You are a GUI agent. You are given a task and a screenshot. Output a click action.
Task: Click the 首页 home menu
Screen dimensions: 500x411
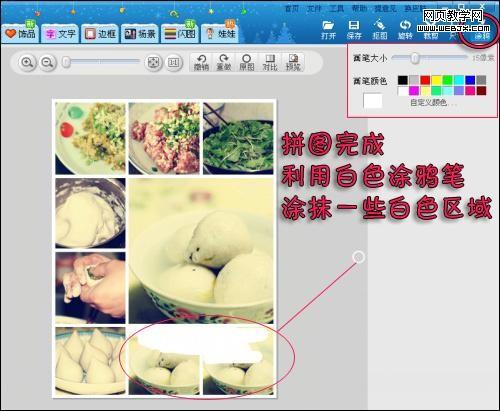click(292, 8)
